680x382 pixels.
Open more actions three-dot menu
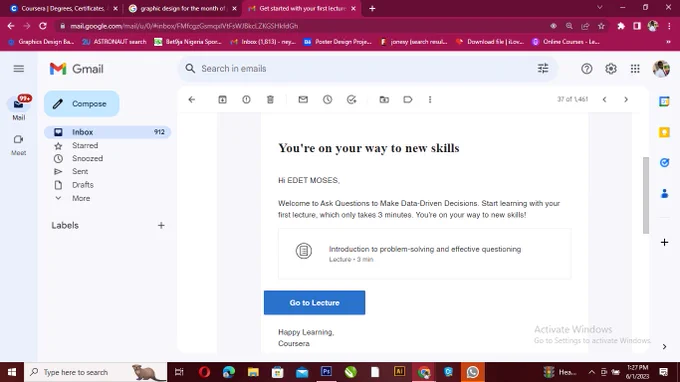click(430, 99)
